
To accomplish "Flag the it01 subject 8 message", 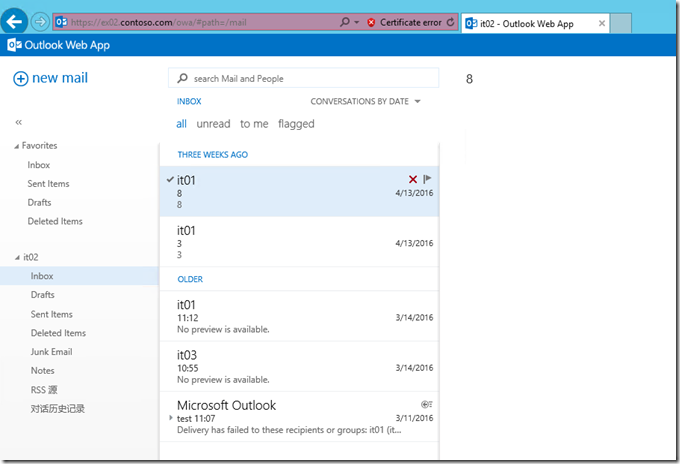I will point(427,179).
